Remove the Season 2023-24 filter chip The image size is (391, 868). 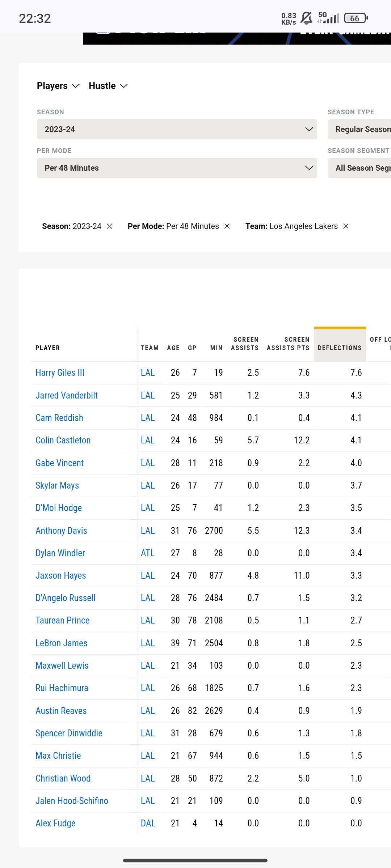109,226
